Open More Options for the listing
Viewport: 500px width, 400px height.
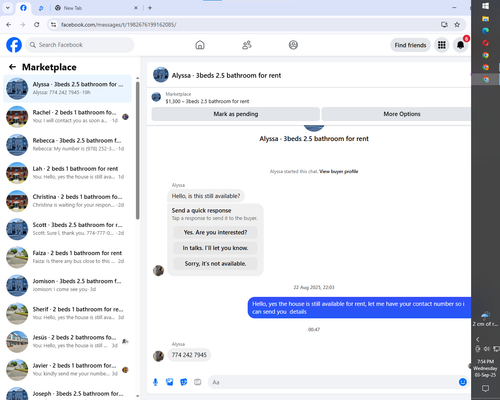coord(396,114)
